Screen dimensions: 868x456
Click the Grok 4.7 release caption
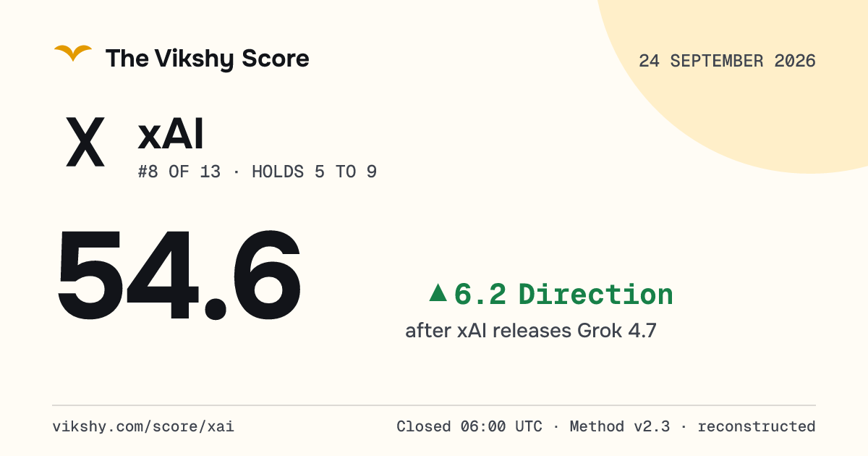(531, 331)
